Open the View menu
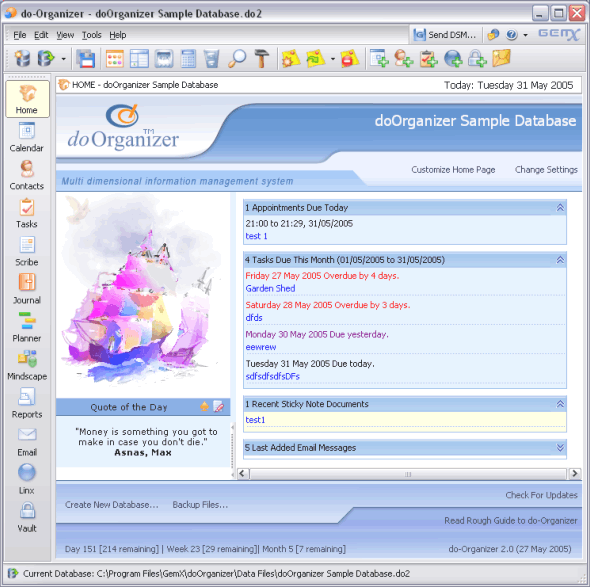Screen dimensions: 590x587 65,35
